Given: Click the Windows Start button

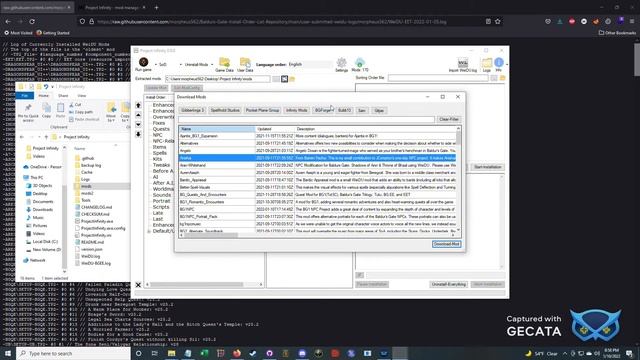Looking at the screenshot, I should [8, 353].
